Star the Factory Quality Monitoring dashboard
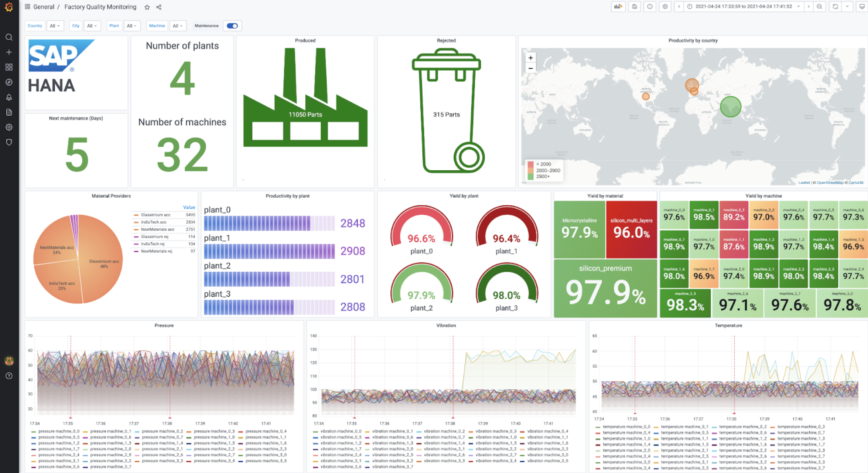This screenshot has height=473, width=868. (x=147, y=7)
